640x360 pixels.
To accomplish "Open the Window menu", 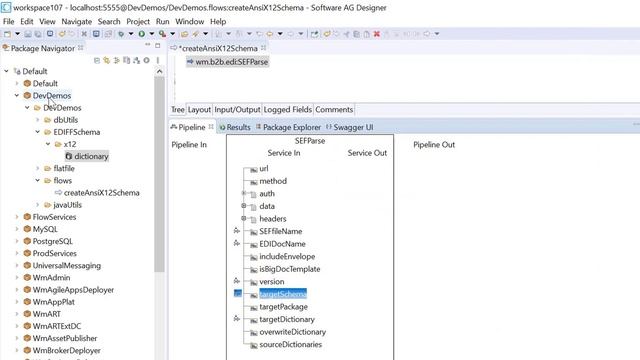I will (189, 22).
